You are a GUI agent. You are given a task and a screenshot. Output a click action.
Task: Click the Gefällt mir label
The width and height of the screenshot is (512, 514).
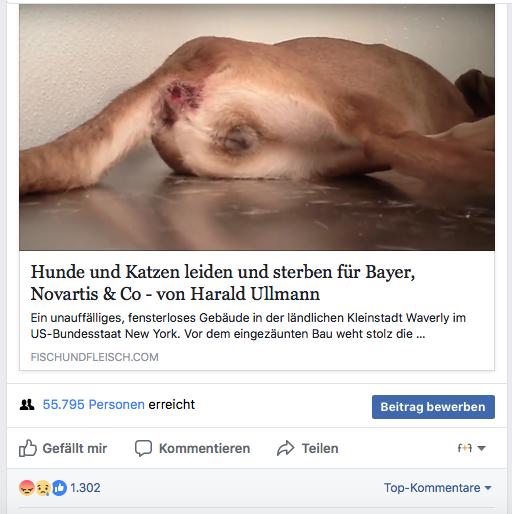point(75,448)
